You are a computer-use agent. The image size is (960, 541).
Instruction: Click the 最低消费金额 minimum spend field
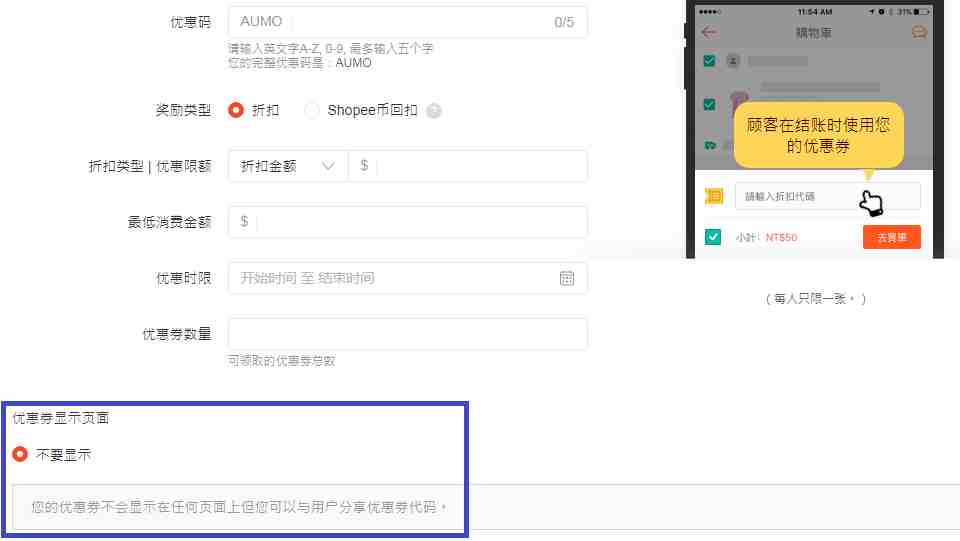[x=420, y=222]
